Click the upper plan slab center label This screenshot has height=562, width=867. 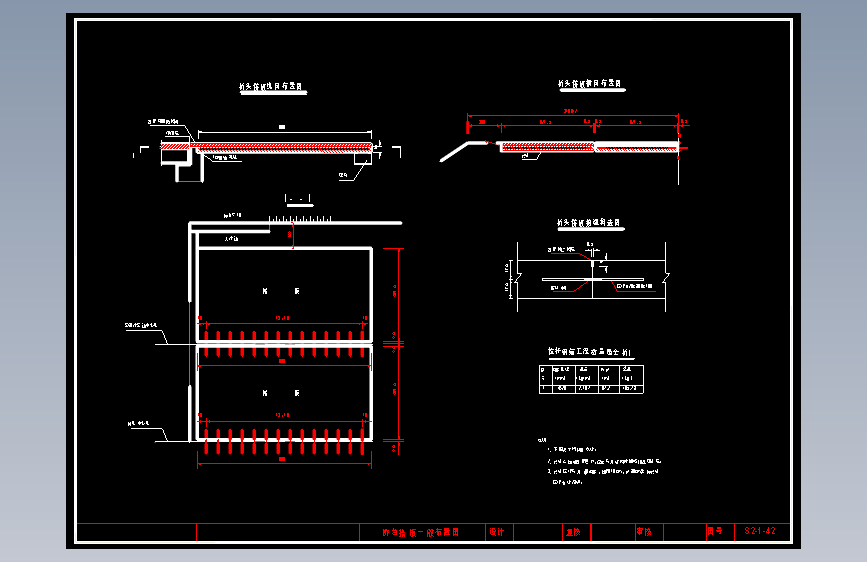point(281,291)
